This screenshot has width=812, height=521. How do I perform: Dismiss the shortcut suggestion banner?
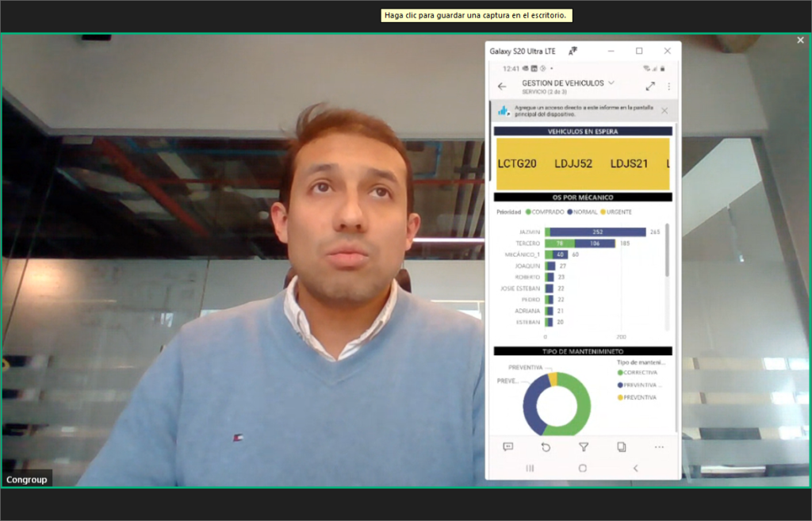pos(665,111)
